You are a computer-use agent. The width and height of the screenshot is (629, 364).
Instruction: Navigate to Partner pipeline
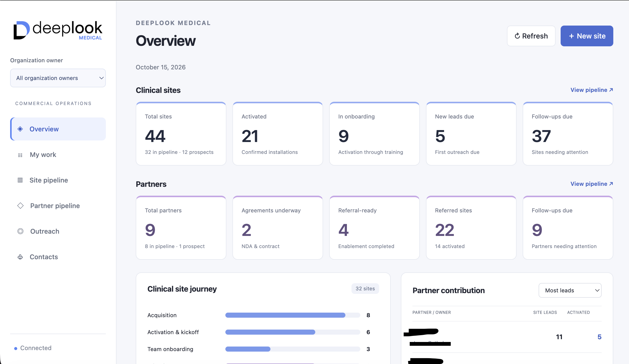(58, 206)
